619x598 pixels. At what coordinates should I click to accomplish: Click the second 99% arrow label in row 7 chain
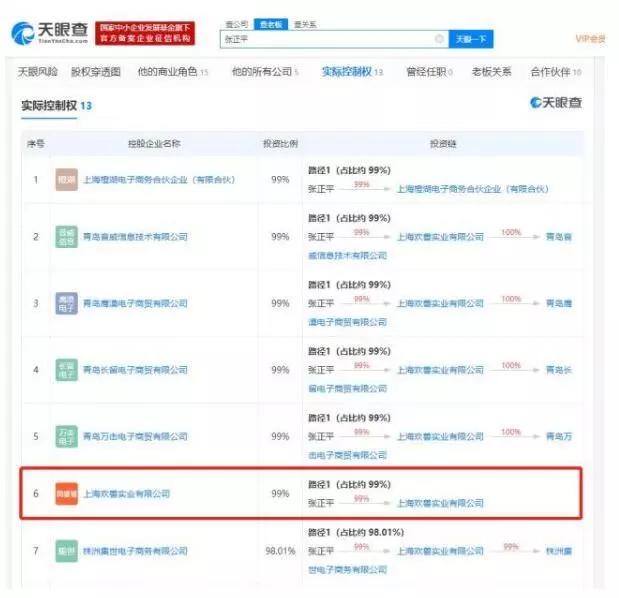[510, 546]
